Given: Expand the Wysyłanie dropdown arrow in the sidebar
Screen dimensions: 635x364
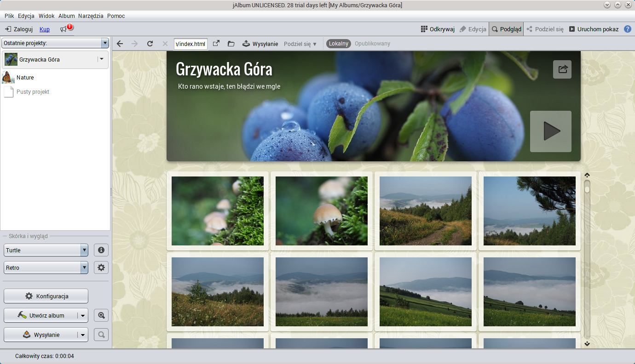Looking at the screenshot, I should [x=83, y=335].
